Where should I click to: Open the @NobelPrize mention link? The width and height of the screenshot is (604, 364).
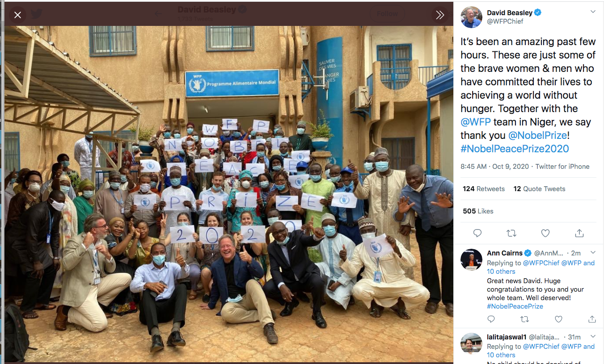click(x=537, y=135)
